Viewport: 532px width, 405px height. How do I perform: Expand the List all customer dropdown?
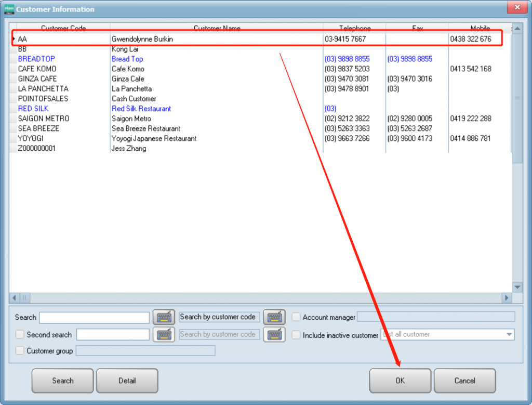pos(509,335)
